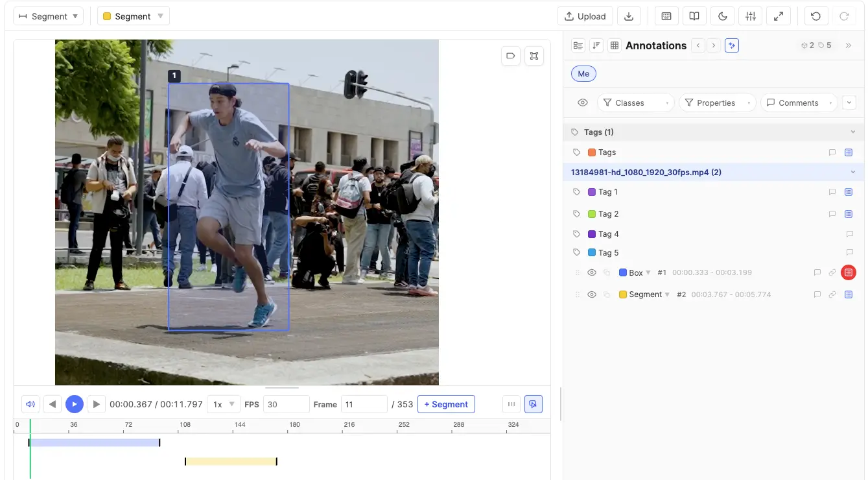The height and width of the screenshot is (480, 868).
Task: Go to next annotation with right arrow
Action: point(714,45)
